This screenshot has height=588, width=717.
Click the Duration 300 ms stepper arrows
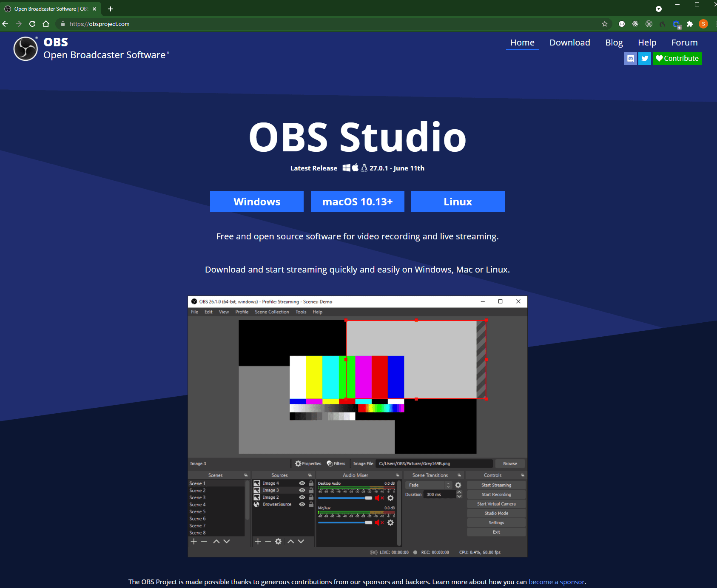459,494
